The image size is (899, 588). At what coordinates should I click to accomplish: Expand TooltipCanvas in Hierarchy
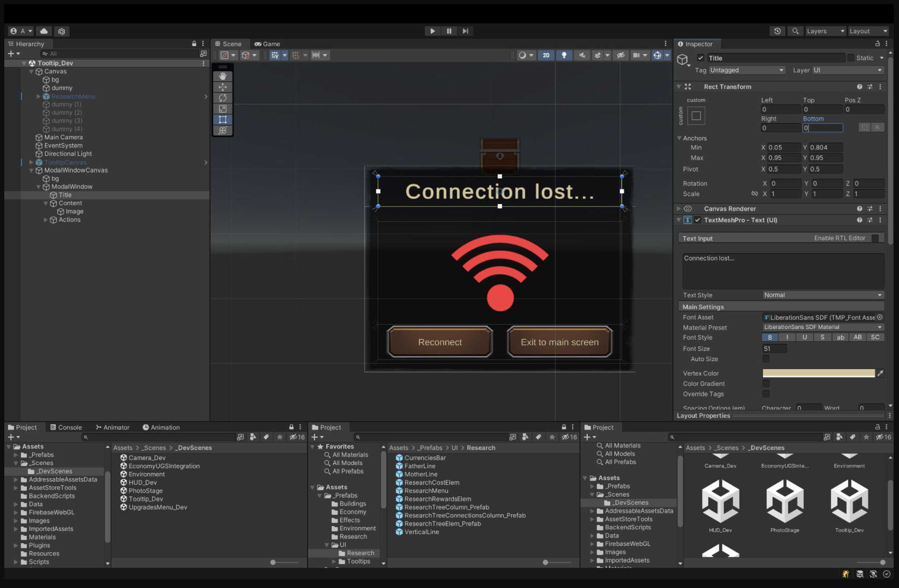pyautogui.click(x=31, y=162)
